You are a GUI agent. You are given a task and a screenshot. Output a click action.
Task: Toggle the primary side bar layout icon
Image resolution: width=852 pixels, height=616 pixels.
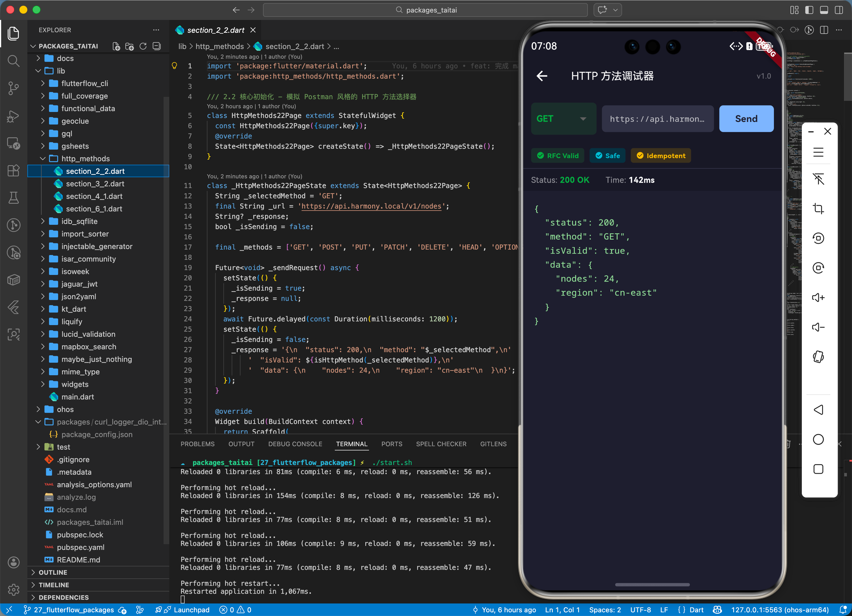pyautogui.click(x=809, y=10)
